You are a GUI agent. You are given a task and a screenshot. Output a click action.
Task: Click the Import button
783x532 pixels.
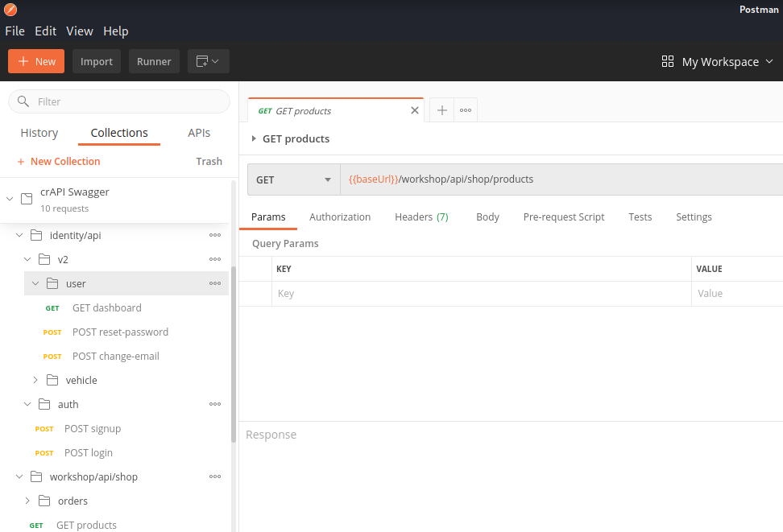[97, 61]
